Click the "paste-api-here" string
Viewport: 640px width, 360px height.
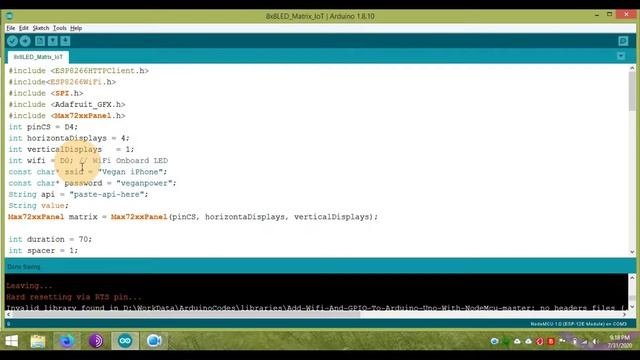[x=107, y=194]
